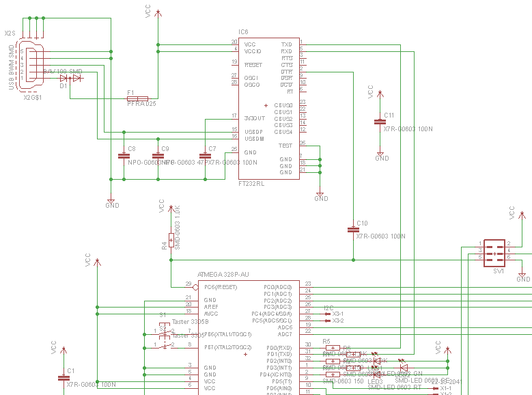Image resolution: width=532 pixels, height=395 pixels.
Task: Click capacitor symbol C1
Action: pos(64,378)
